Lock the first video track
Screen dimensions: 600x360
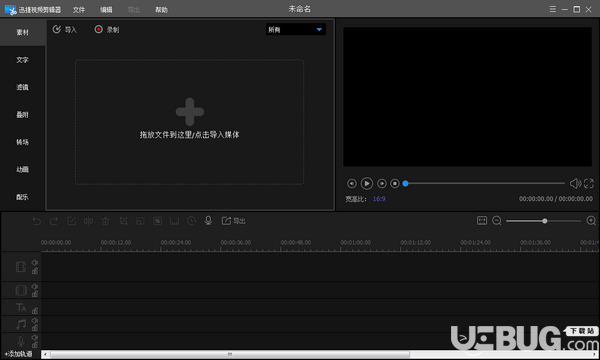[x=35, y=271]
